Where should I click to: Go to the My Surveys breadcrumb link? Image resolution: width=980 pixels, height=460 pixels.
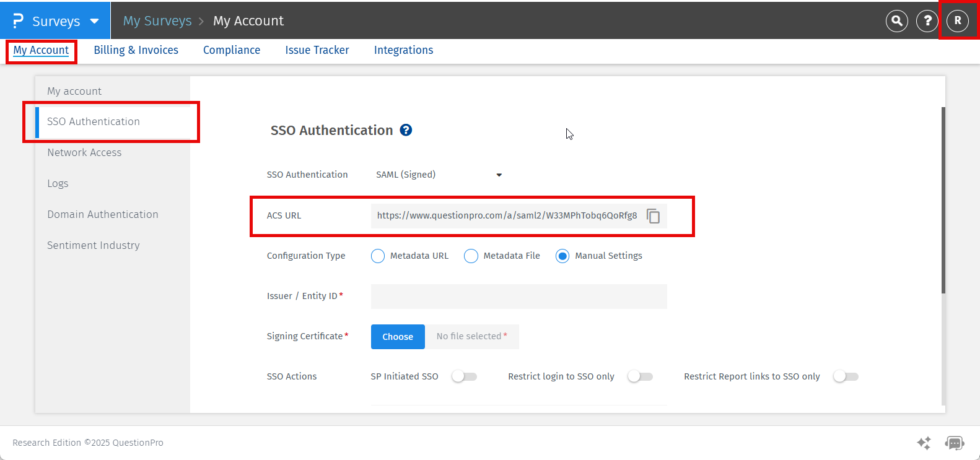157,21
